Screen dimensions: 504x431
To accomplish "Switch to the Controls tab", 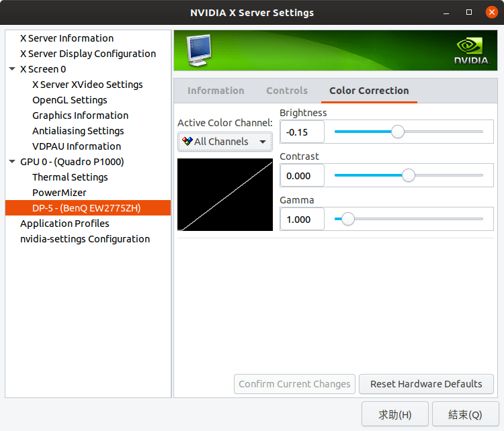I will coord(287,91).
